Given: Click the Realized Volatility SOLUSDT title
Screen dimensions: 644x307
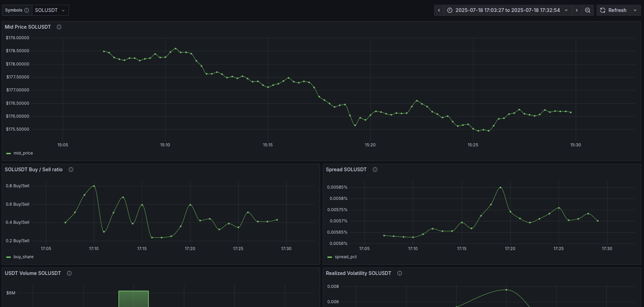Looking at the screenshot, I should pos(358,273).
